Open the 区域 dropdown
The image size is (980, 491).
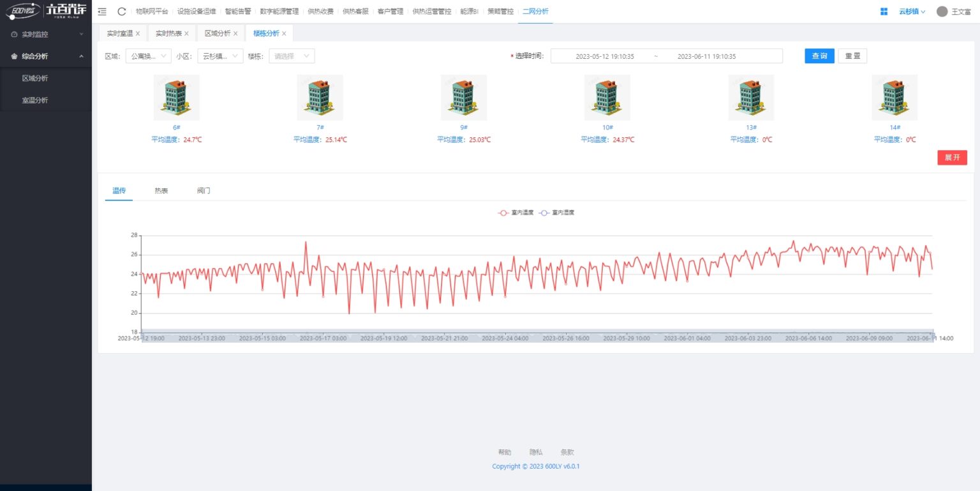coord(148,56)
